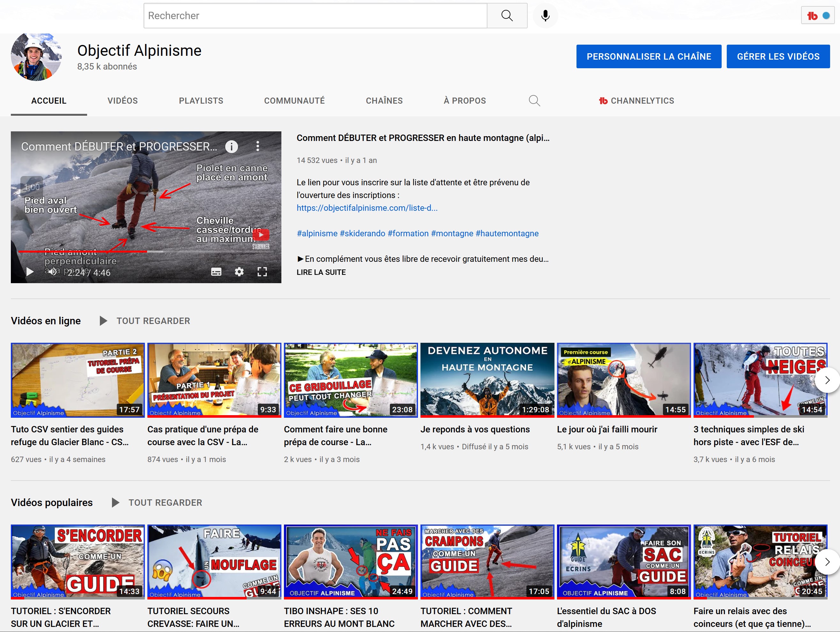This screenshot has height=632, width=840.
Task: Open player settings gear
Action: [x=239, y=272]
